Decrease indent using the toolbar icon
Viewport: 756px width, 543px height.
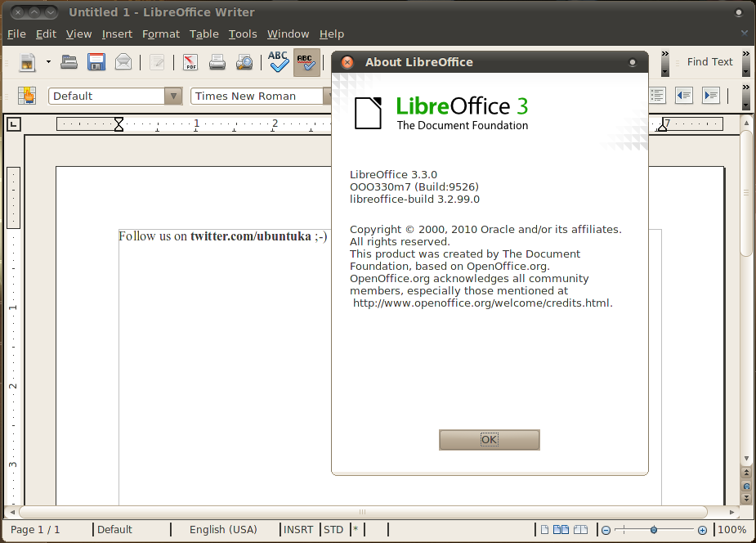click(x=683, y=96)
